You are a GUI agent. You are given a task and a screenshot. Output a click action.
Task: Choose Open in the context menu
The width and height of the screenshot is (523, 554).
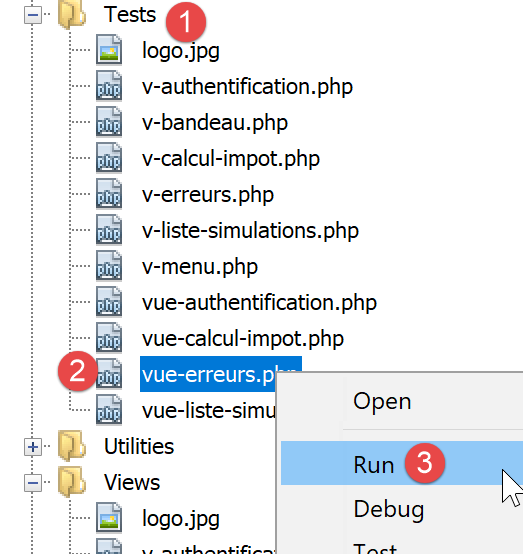[382, 401]
